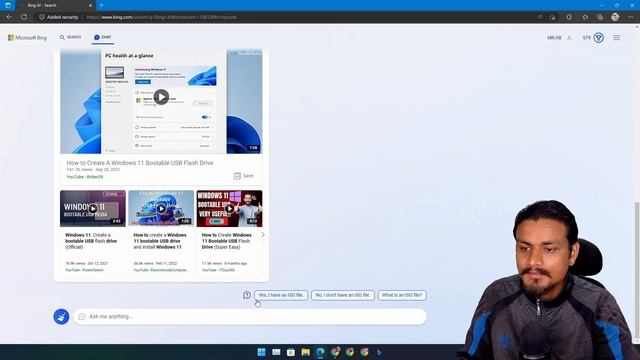Image resolution: width=640 pixels, height=360 pixels.
Task: Click the bing.com address bar URL
Action: click(161, 17)
